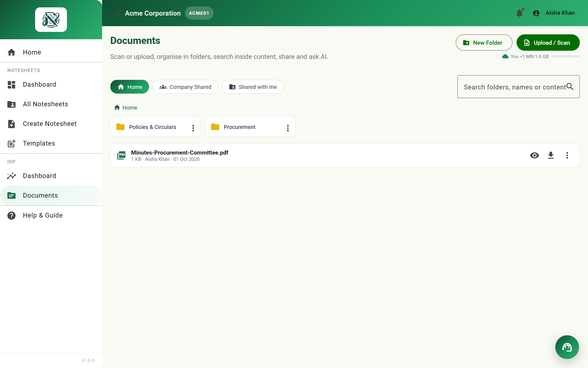Click the search magnifier icon
Viewport: 588px width, 368px height.
click(x=570, y=87)
